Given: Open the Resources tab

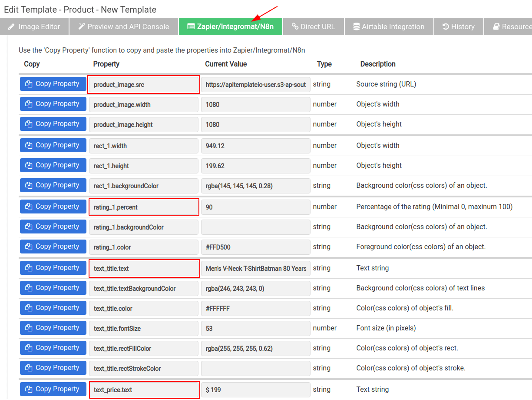Looking at the screenshot, I should [x=508, y=27].
